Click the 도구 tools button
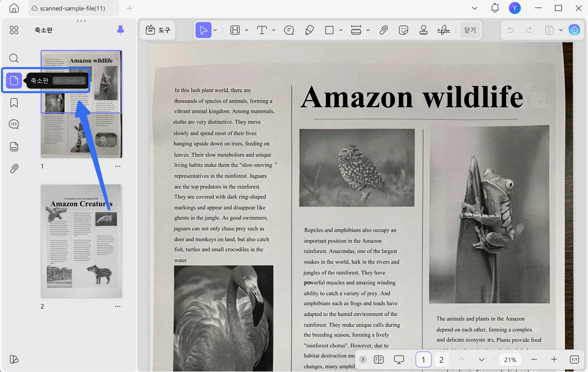 158,30
